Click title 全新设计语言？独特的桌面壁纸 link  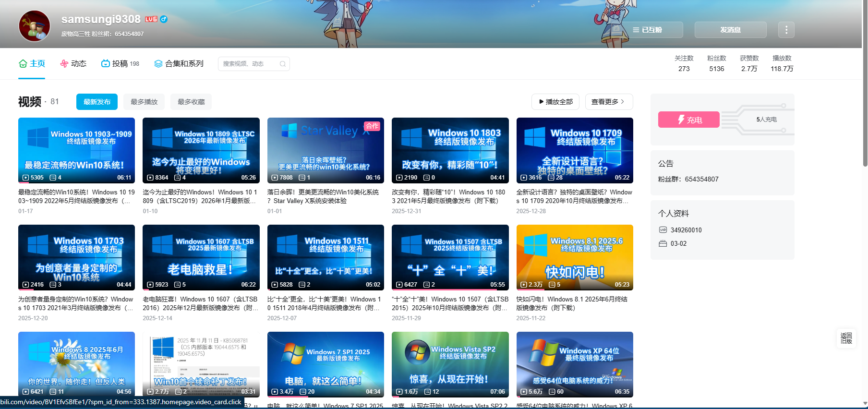(575, 196)
